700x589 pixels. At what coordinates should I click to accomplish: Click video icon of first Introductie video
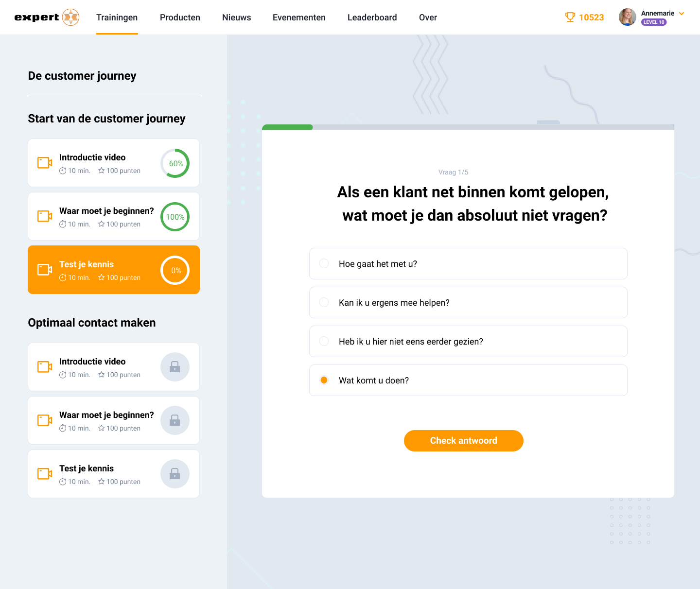pyautogui.click(x=45, y=163)
